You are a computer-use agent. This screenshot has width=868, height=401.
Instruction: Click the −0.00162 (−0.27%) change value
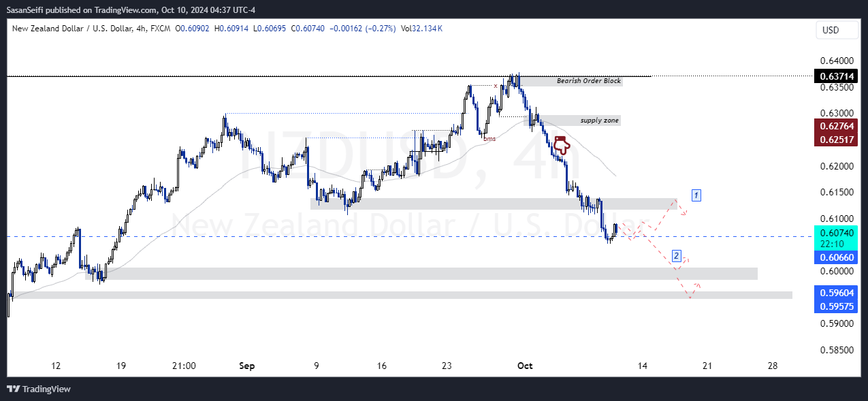tap(364, 29)
